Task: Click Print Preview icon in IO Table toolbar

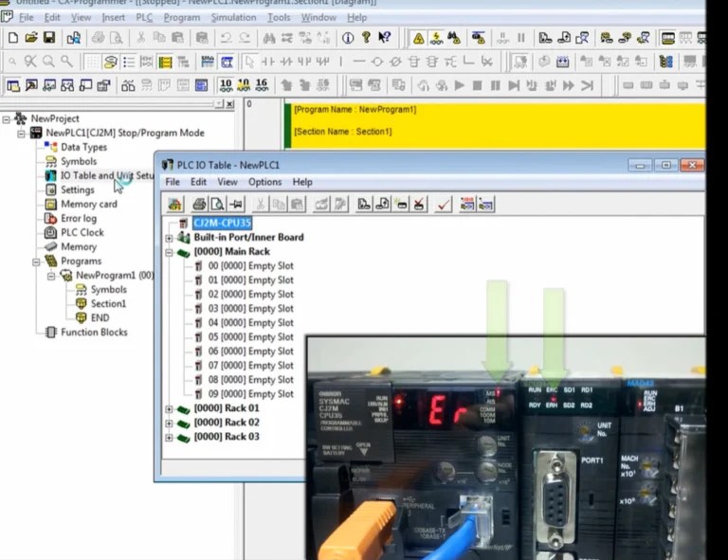Action: (217, 204)
